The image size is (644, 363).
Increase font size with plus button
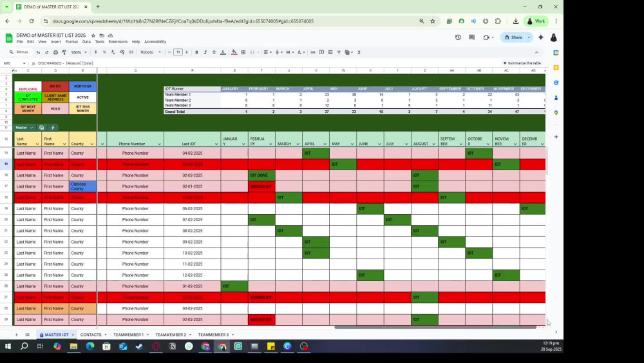(x=187, y=52)
